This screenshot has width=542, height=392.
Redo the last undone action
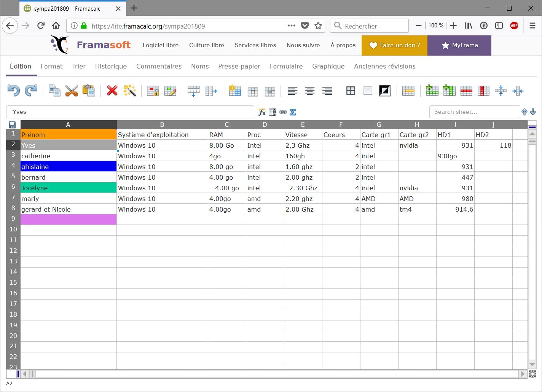pos(31,91)
